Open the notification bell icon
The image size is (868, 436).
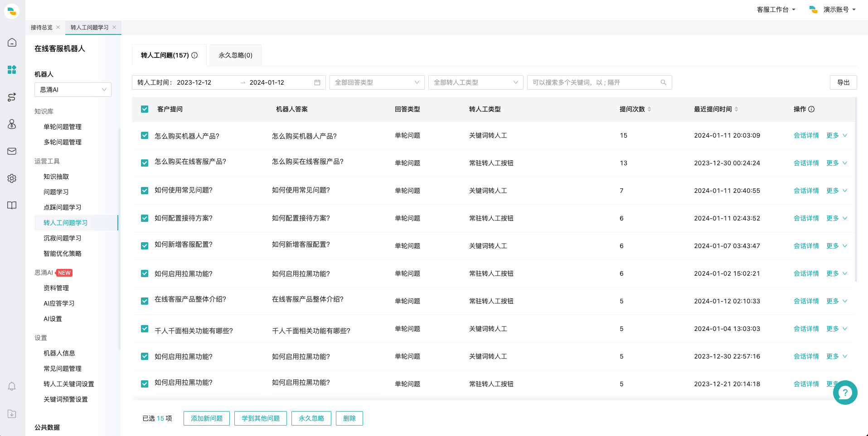12,386
